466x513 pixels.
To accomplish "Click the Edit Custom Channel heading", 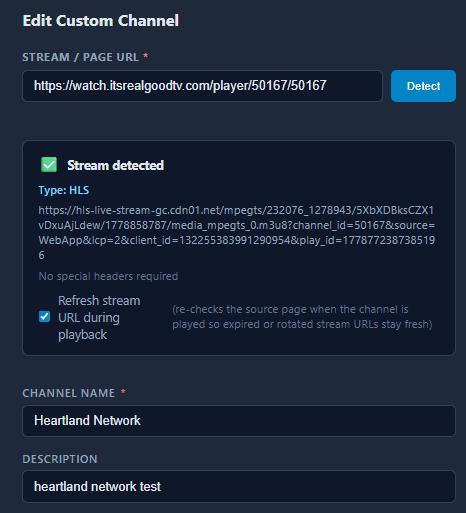I will click(x=101, y=21).
